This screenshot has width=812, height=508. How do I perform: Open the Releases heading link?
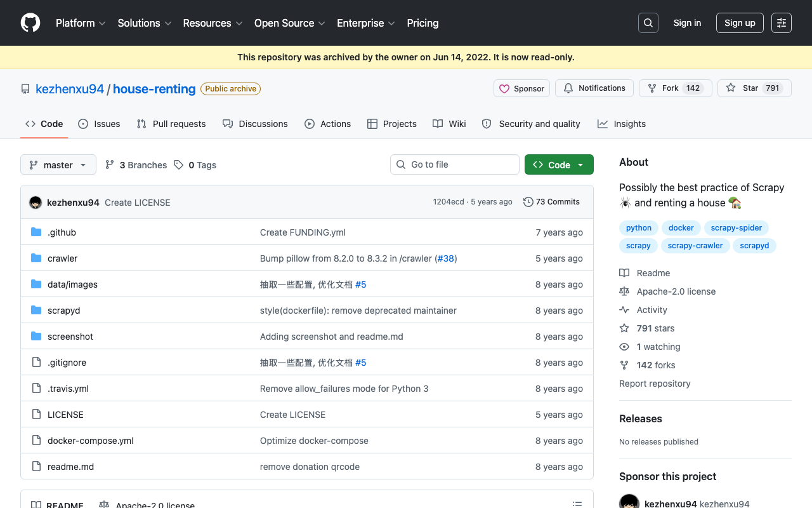(x=641, y=418)
